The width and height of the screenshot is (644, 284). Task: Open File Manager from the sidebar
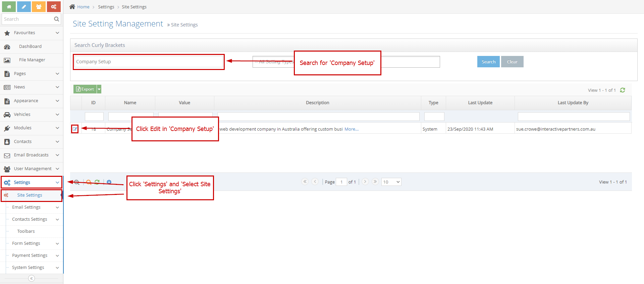pyautogui.click(x=32, y=60)
